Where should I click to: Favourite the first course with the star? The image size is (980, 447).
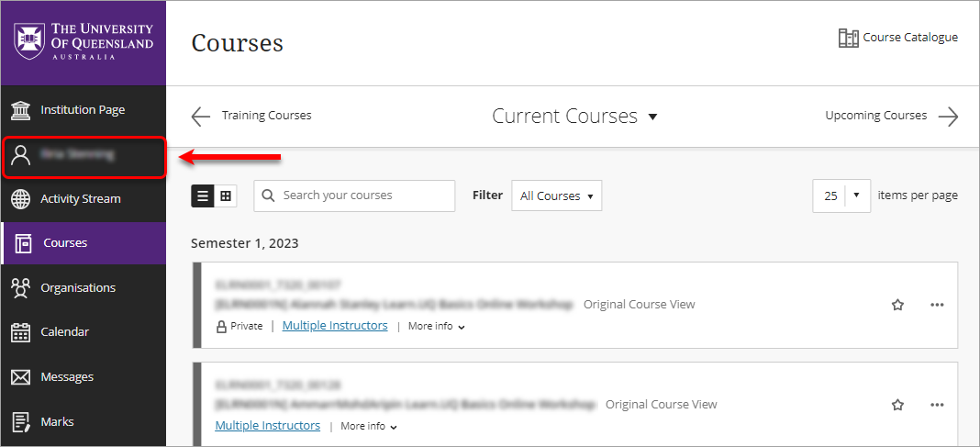tap(898, 305)
